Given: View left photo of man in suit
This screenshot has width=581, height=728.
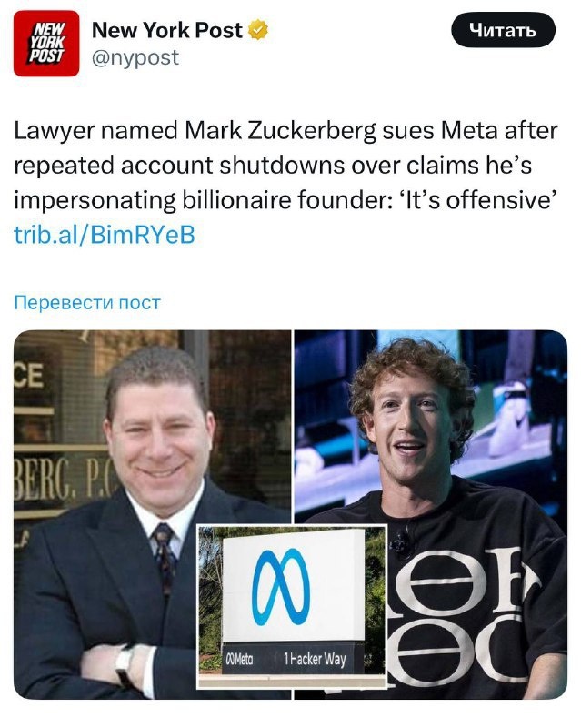Looking at the screenshot, I should coord(152,514).
